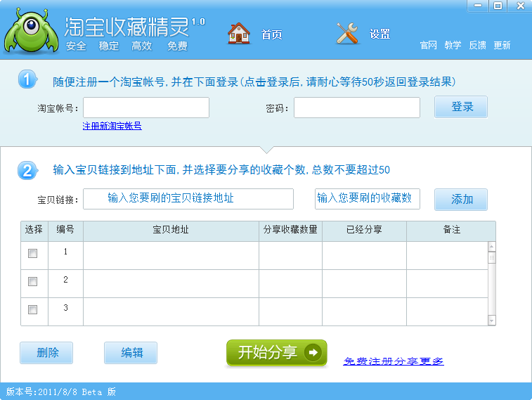Switch to 设置 tab label
This screenshot has height=400, width=532.
[x=379, y=34]
